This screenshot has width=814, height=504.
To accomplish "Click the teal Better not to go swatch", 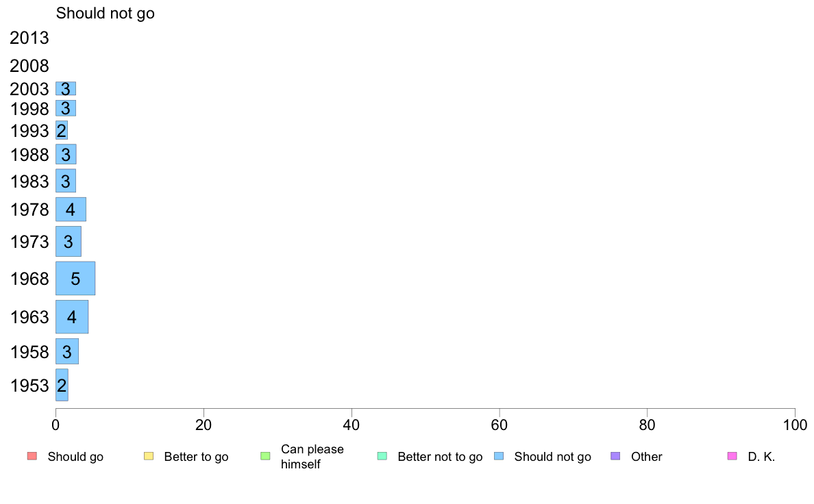I will (382, 456).
